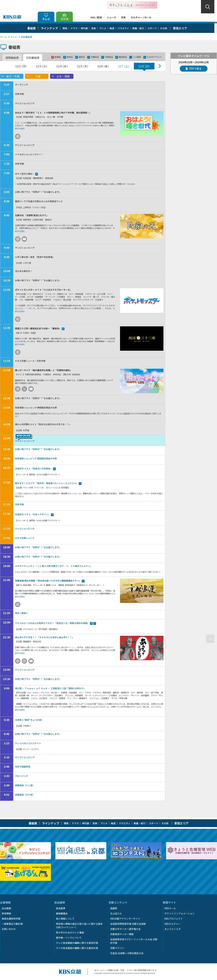Open the website icon for あんぎゃでござる
The image size is (217, 980).
point(18,661)
